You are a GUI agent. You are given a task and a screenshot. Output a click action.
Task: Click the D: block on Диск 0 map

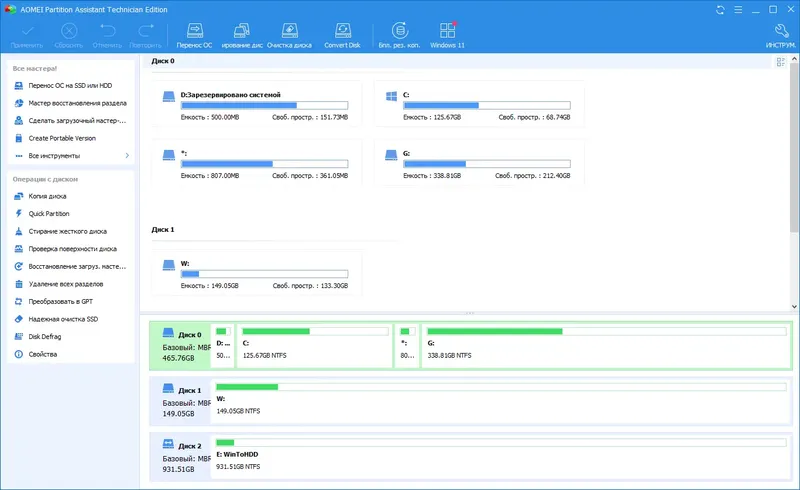(x=223, y=346)
